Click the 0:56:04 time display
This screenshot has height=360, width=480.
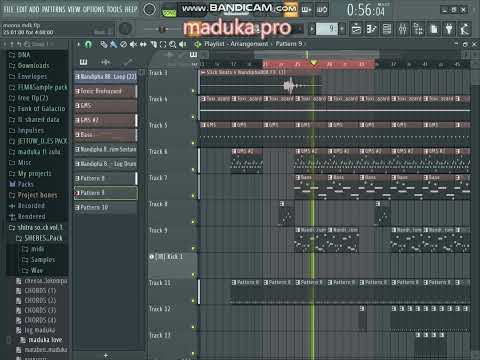366,10
